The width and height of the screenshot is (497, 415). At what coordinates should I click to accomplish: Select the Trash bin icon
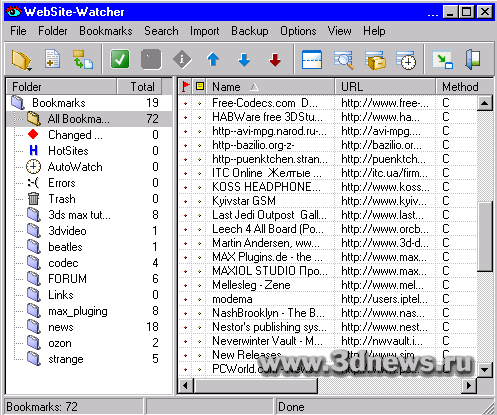click(33, 199)
